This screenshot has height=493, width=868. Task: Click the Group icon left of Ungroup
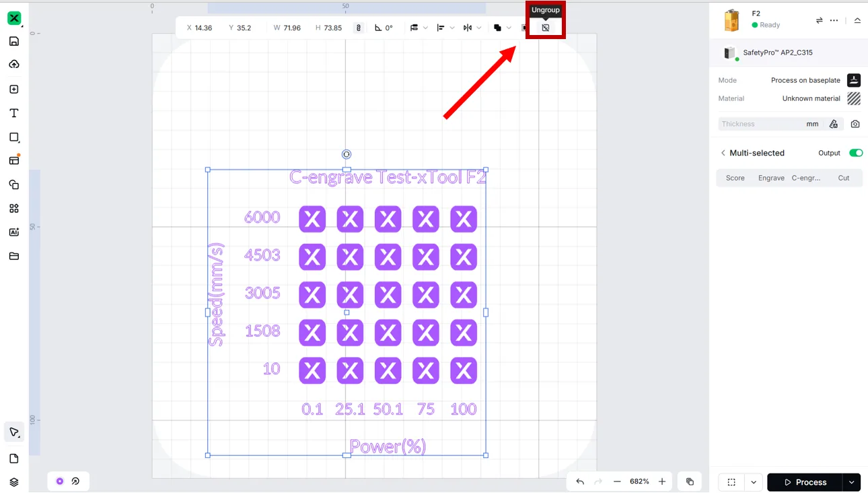tap(525, 28)
